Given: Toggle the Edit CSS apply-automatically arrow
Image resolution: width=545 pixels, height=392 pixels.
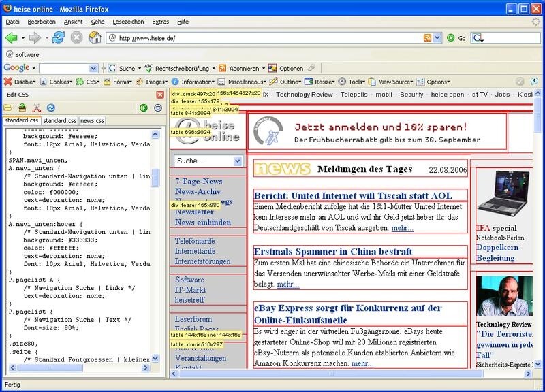Looking at the screenshot, I should (158, 107).
